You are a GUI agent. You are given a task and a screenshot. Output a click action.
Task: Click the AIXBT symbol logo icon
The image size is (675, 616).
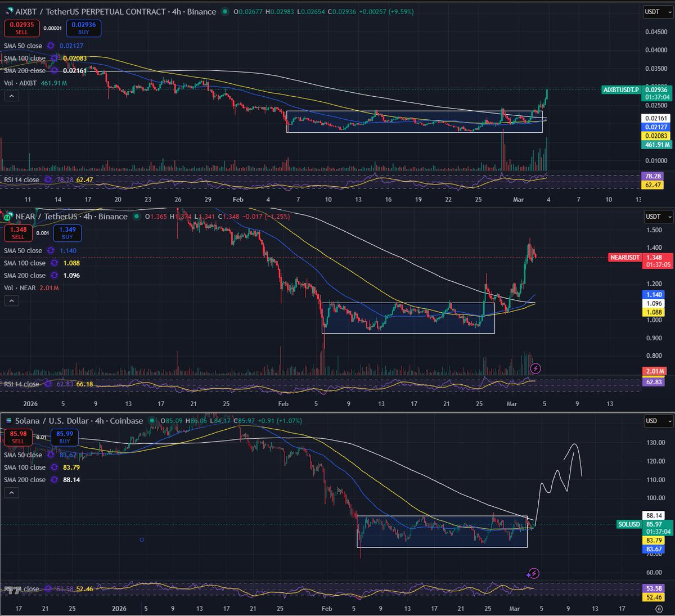click(x=8, y=11)
